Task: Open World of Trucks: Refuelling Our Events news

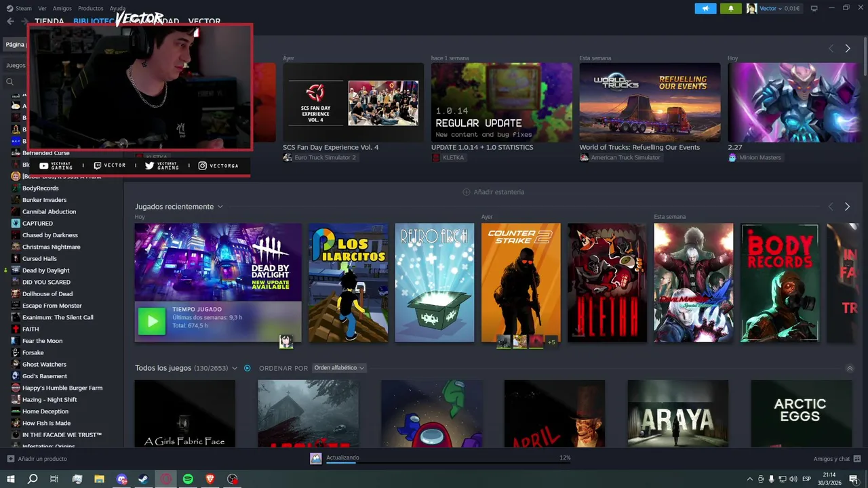Action: [650, 102]
